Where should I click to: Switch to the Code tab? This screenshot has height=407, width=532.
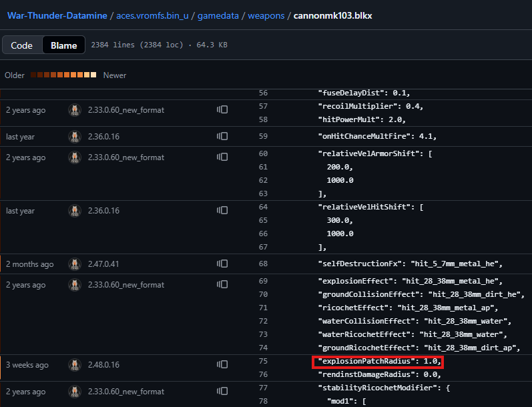pos(22,45)
